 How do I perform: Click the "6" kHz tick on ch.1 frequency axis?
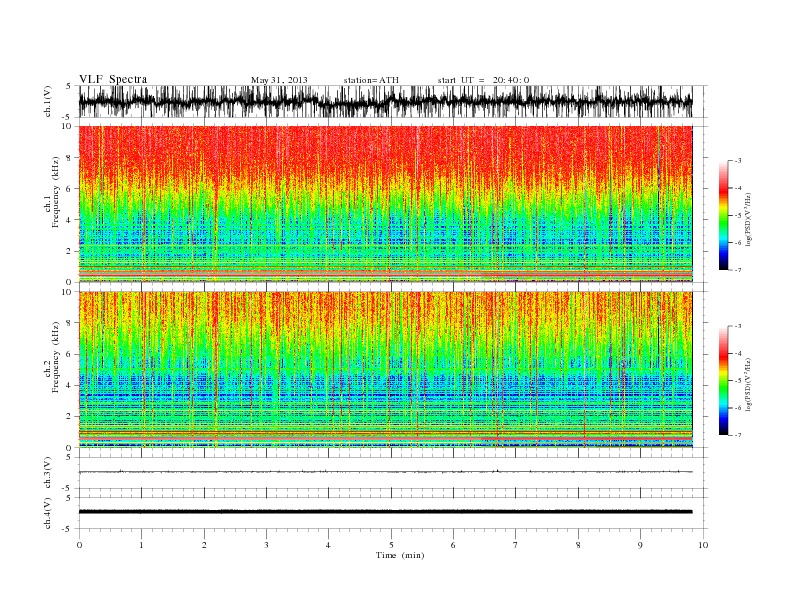click(x=69, y=188)
